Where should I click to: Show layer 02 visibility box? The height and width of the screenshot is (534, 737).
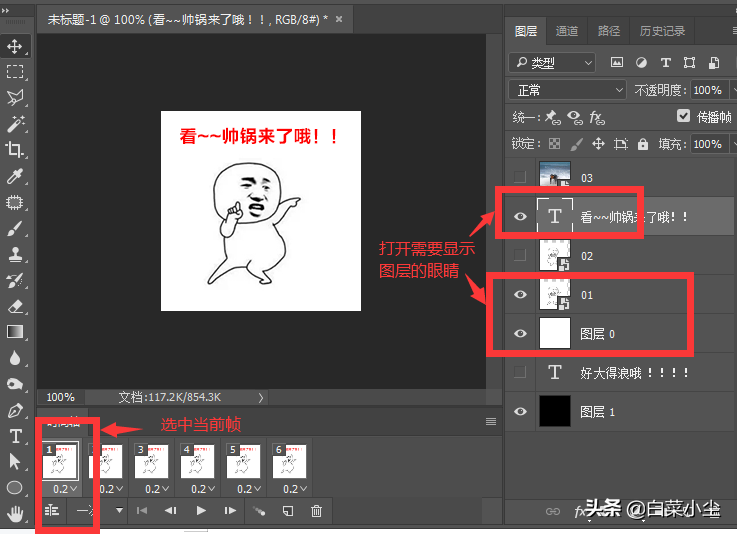[520, 255]
